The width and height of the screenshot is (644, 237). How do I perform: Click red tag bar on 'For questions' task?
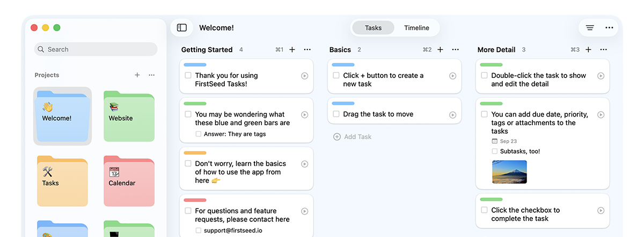tap(195, 200)
